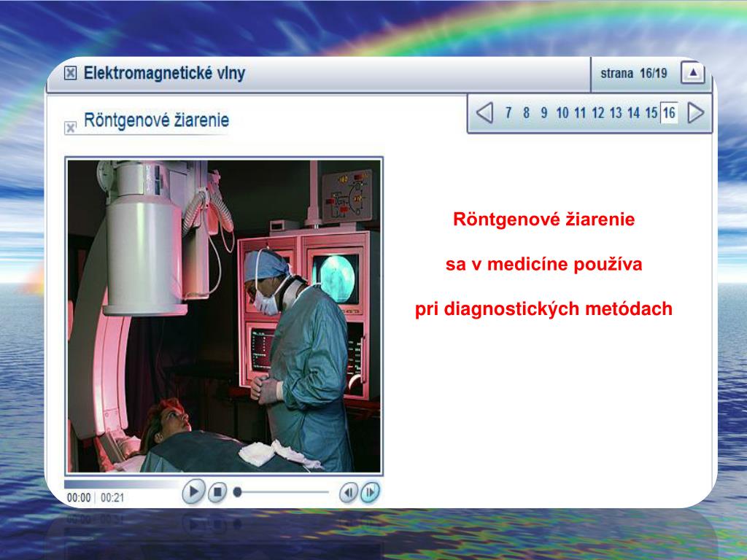Click the 'sa v medicíne používa' text line
The width and height of the screenshot is (747, 560).
click(x=543, y=264)
